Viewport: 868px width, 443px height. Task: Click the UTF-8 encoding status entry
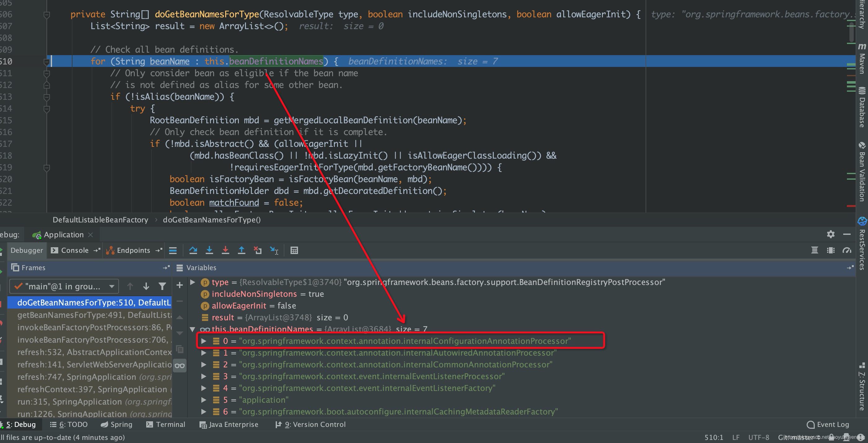[758, 437]
